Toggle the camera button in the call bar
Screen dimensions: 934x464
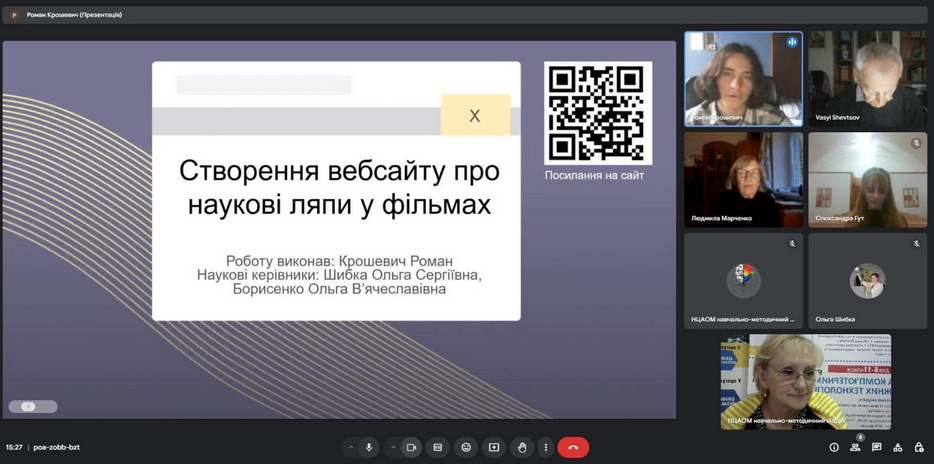click(410, 447)
